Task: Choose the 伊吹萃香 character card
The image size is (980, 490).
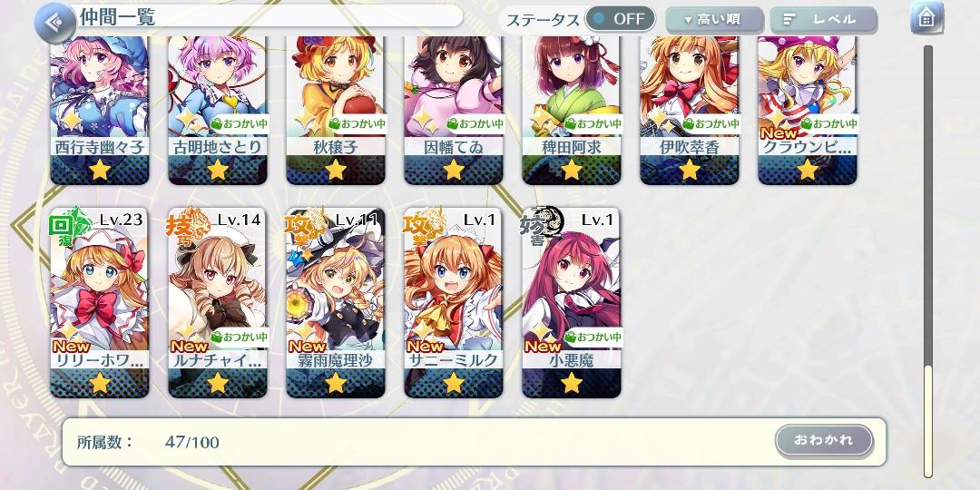Action: [690, 110]
